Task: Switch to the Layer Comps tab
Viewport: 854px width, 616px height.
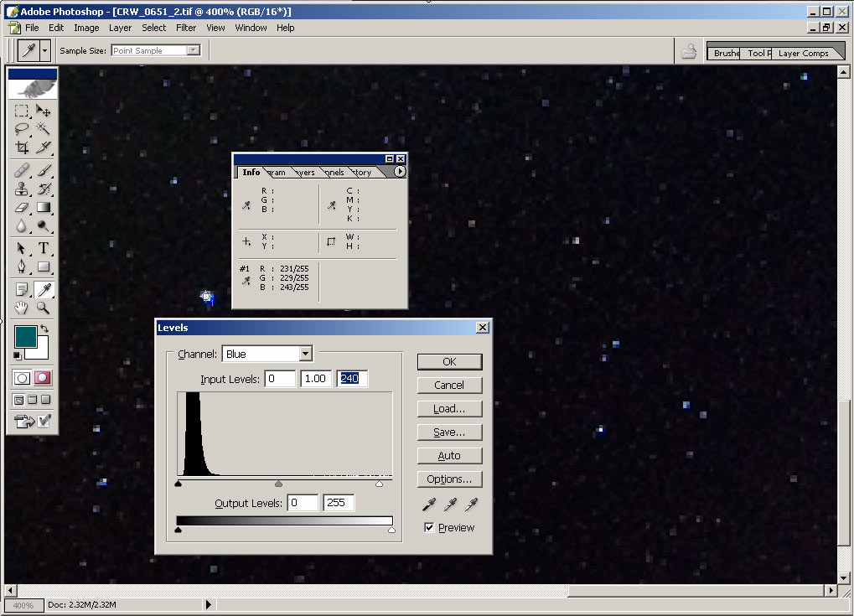Action: click(803, 53)
